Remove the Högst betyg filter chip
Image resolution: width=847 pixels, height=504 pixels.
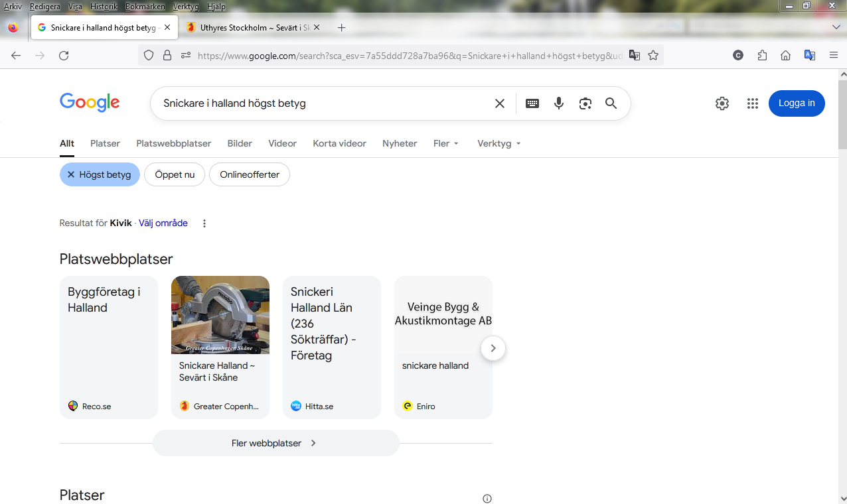(x=71, y=174)
